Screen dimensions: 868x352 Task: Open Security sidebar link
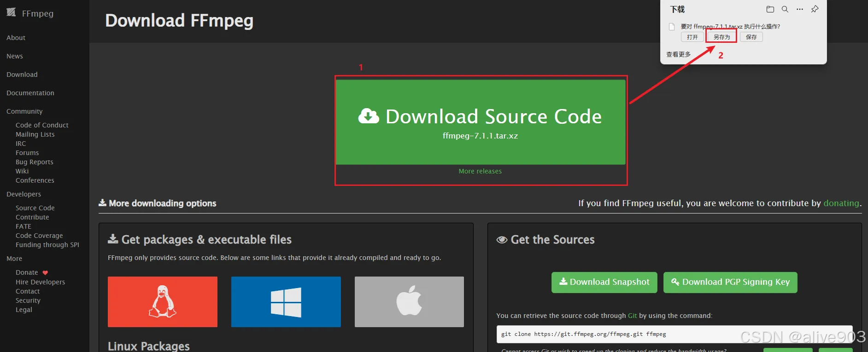pyautogui.click(x=28, y=300)
